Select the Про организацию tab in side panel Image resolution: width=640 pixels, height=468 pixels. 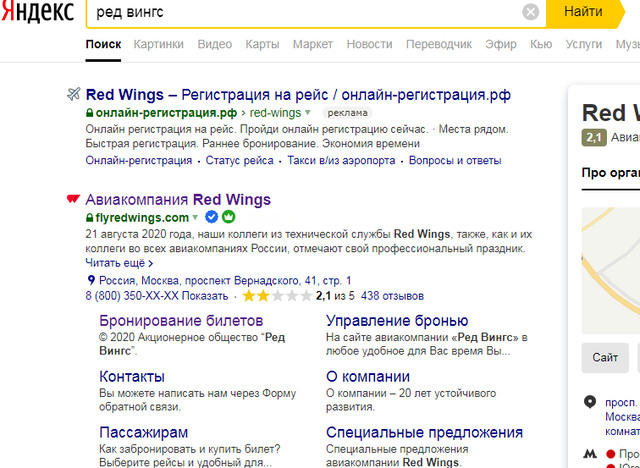(611, 173)
